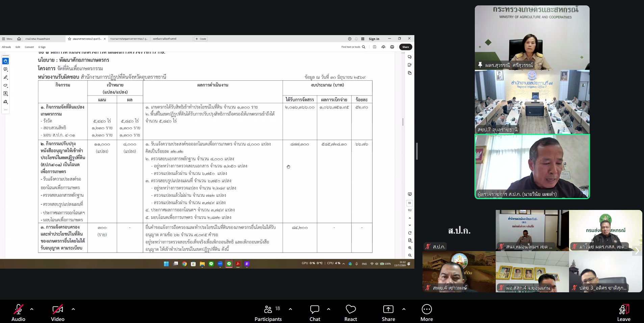The height and width of the screenshot is (323, 644).
Task: Click the Share button in Acrobat
Action: point(406,47)
